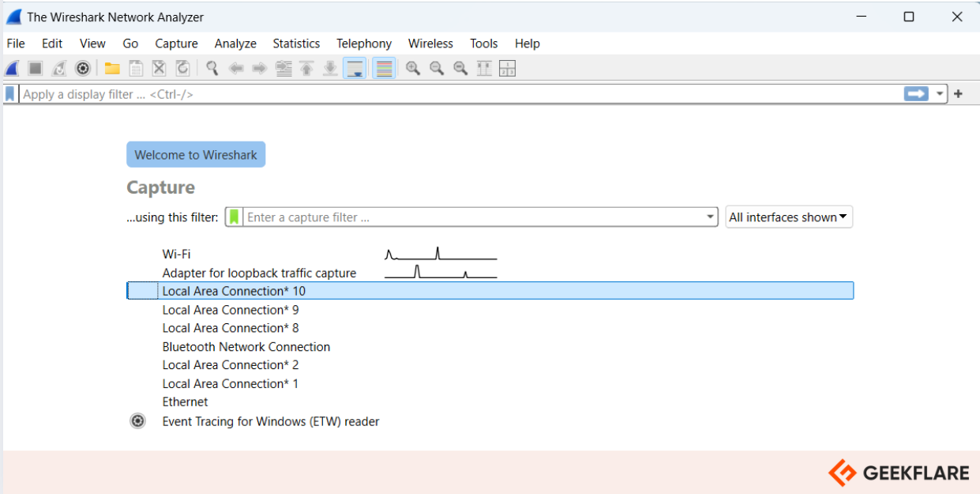Open the Capture options gear icon
Screen dimensions: 980x494
click(x=81, y=68)
